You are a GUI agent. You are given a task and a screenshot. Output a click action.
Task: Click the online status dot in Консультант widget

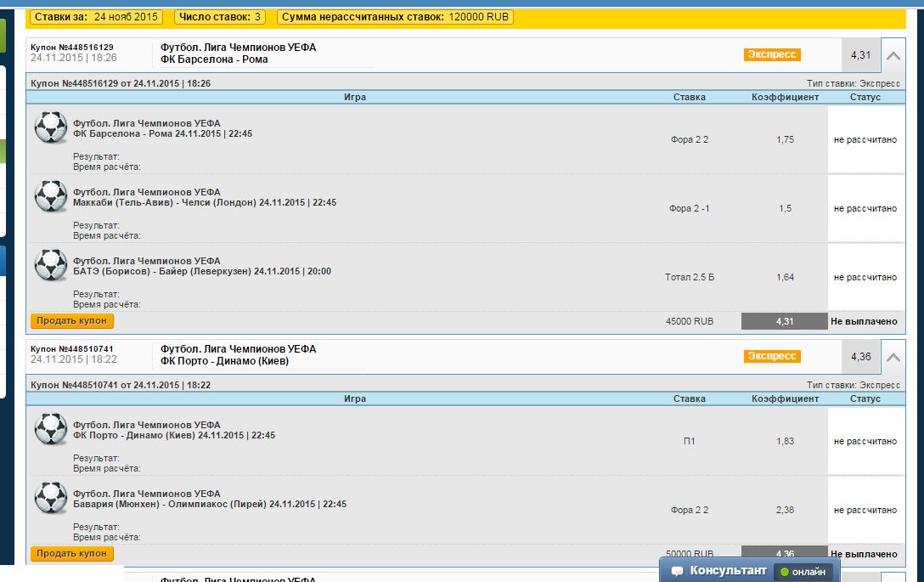785,572
